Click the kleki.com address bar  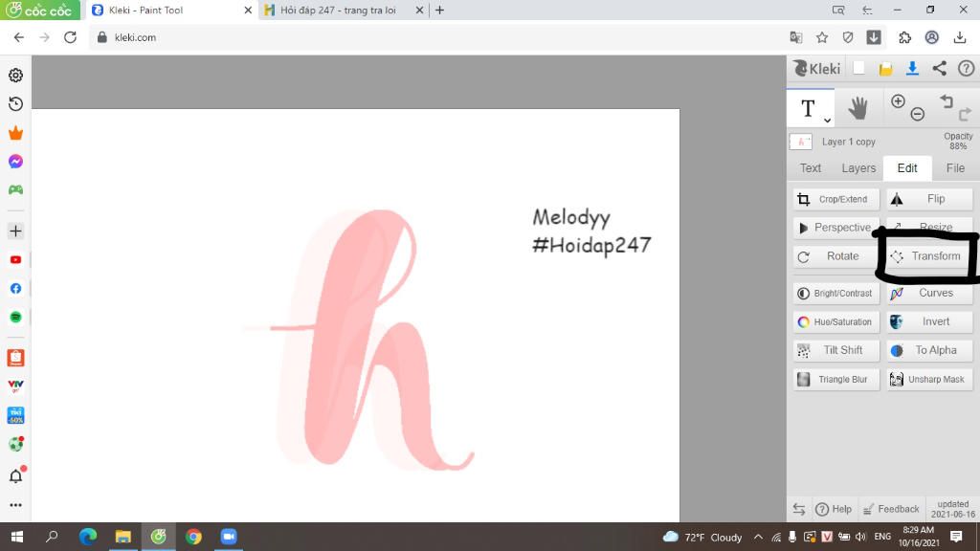[437, 37]
